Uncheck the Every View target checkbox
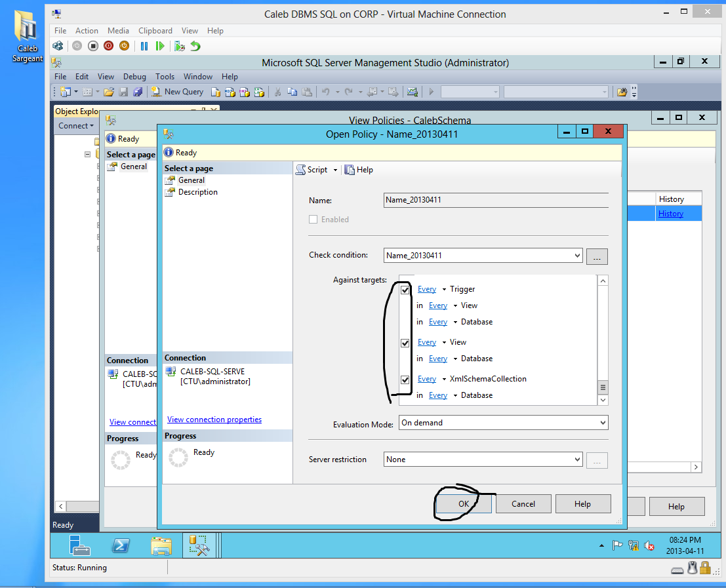The width and height of the screenshot is (726, 588). (405, 343)
